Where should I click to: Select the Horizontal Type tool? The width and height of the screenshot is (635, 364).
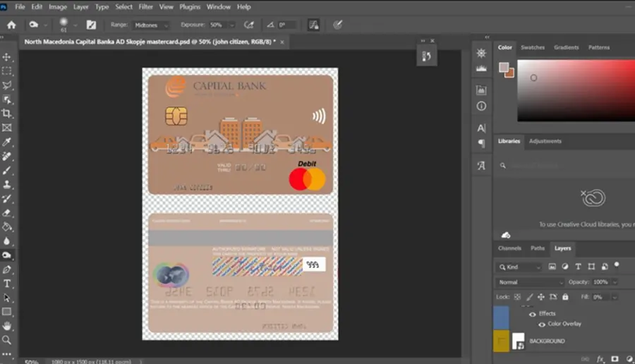(x=7, y=284)
